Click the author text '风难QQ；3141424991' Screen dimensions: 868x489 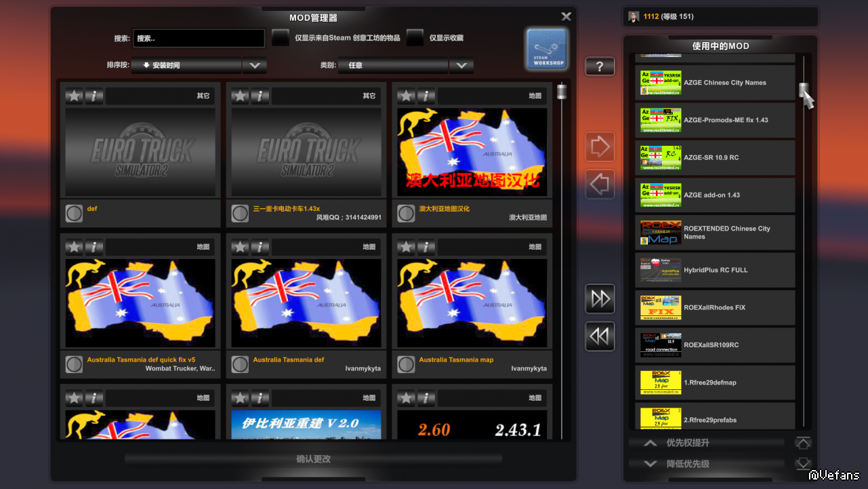349,218
